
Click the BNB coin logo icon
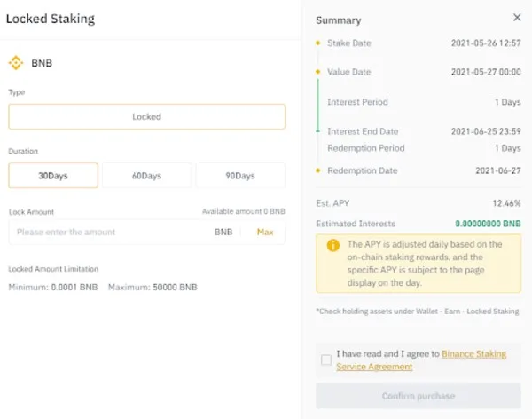(x=15, y=63)
